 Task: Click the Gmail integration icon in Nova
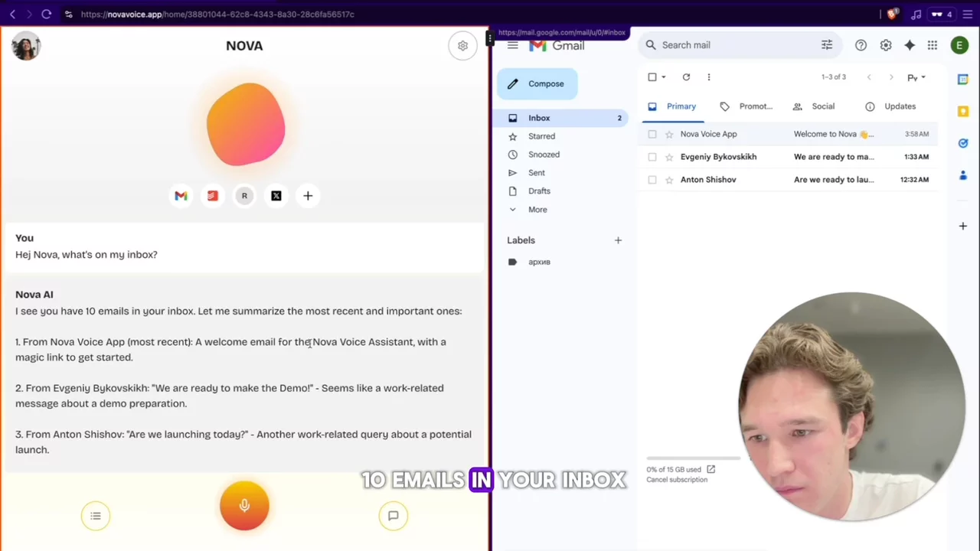click(181, 196)
